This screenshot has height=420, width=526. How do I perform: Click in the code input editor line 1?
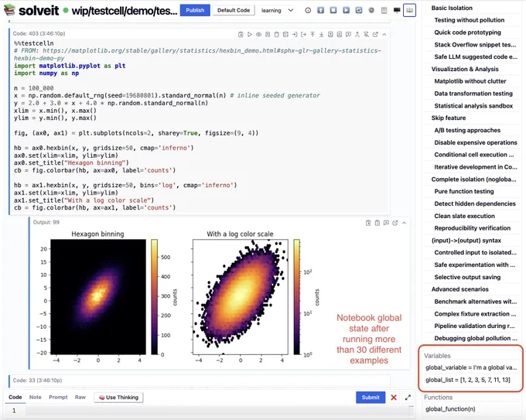point(218,411)
